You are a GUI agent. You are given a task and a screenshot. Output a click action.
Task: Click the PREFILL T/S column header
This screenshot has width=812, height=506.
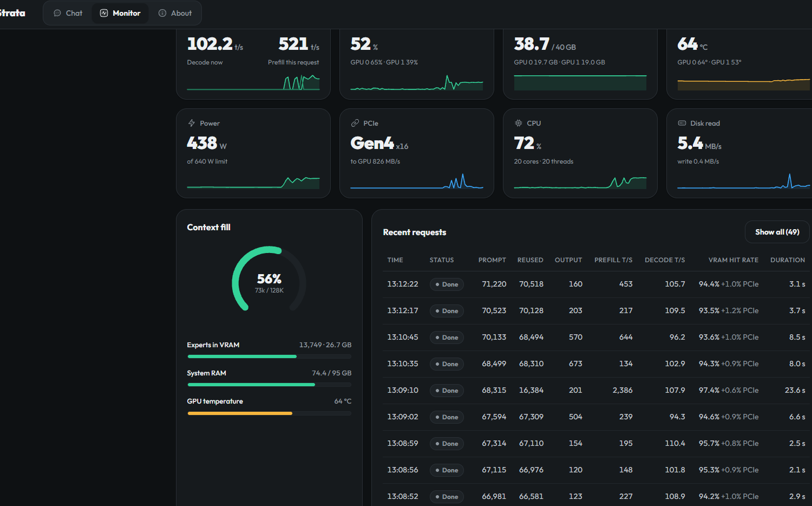pyautogui.click(x=613, y=260)
